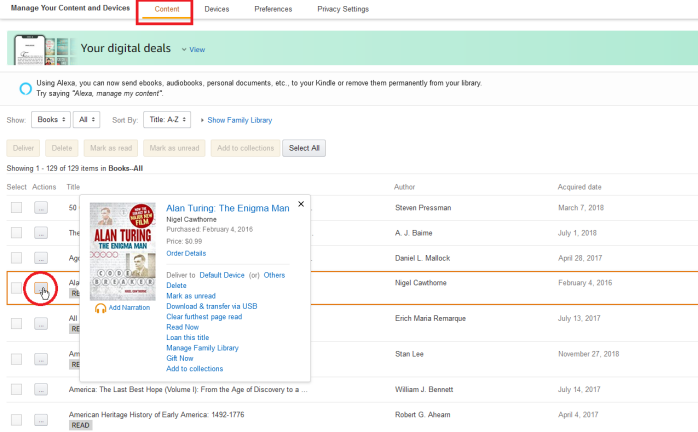Screen dimensions: 698x432
Task: Open actions menu for the Erich Maria Remarque book
Action: point(41,323)
